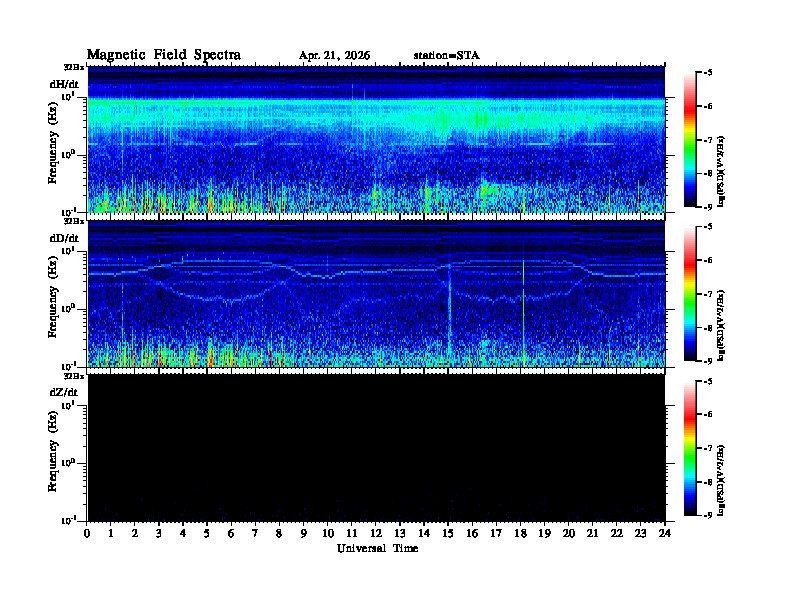Screen dimensions: 792x612
Task: Click hour label 23 on time axis
Action: pyautogui.click(x=640, y=533)
